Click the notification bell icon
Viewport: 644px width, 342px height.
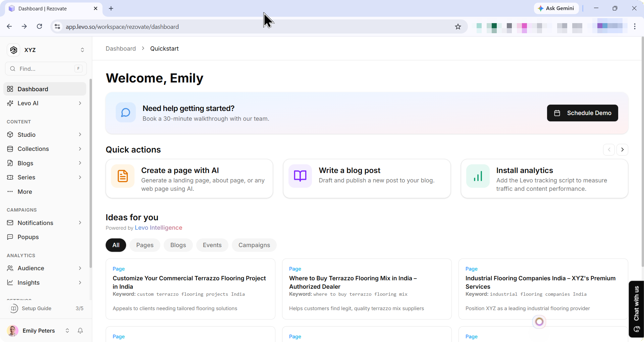80,331
